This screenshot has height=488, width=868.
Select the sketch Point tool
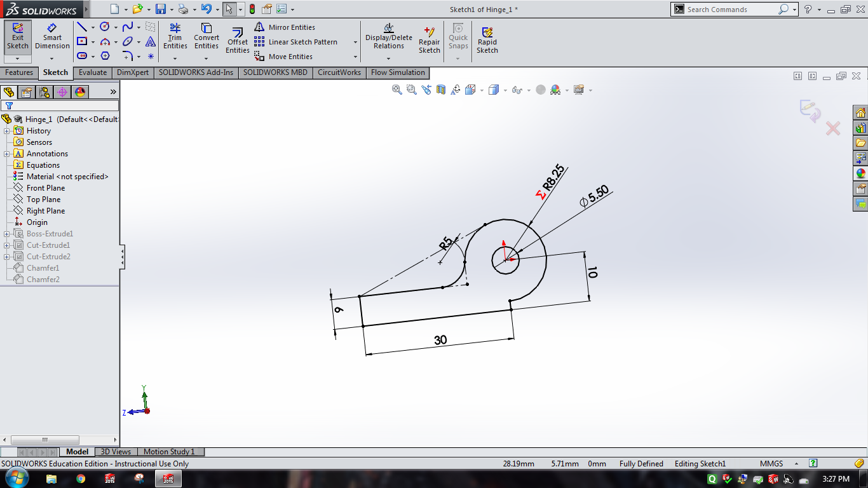coord(151,56)
